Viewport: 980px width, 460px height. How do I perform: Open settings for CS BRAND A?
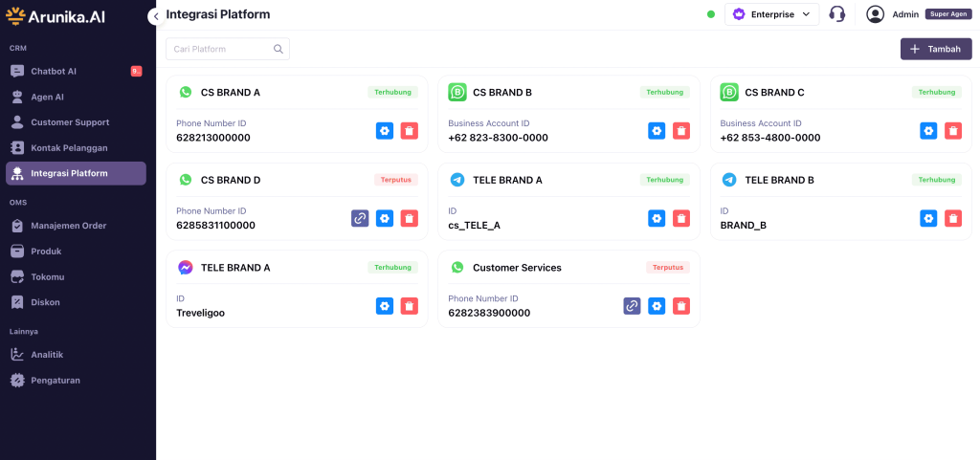coord(385,131)
